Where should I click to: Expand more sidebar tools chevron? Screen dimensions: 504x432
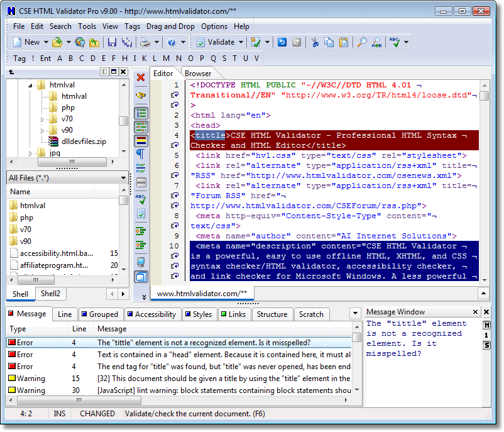tap(144, 297)
